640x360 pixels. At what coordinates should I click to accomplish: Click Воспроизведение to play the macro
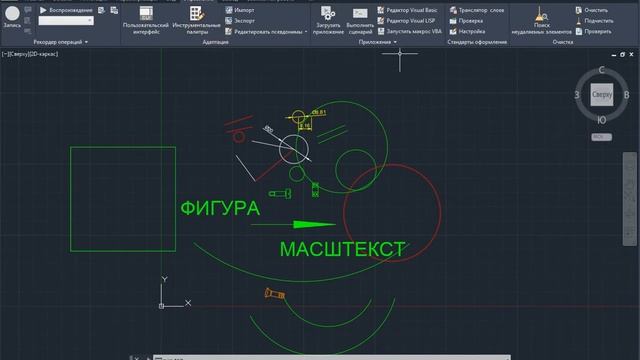tap(66, 10)
